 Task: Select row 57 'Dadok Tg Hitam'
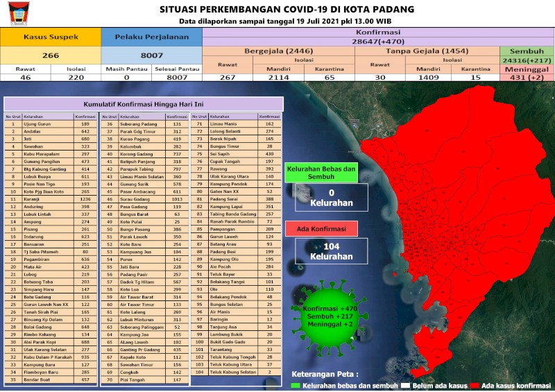click(x=145, y=282)
